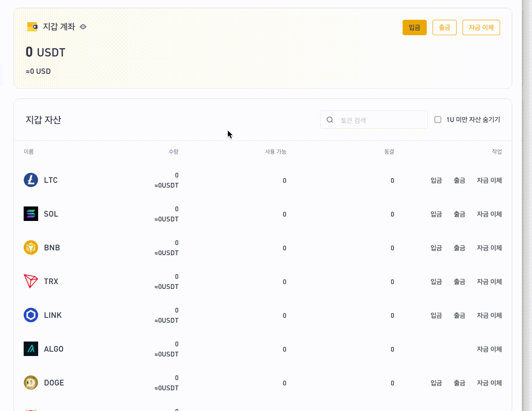The height and width of the screenshot is (411, 532).
Task: Click the TRX coin icon
Action: [31, 281]
